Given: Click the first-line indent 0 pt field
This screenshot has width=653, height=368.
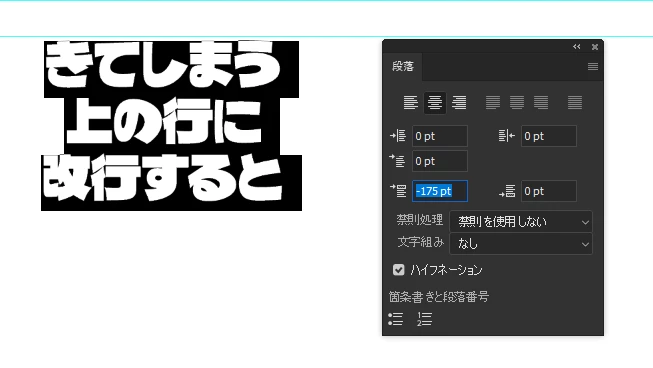Looking at the screenshot, I should point(440,161).
